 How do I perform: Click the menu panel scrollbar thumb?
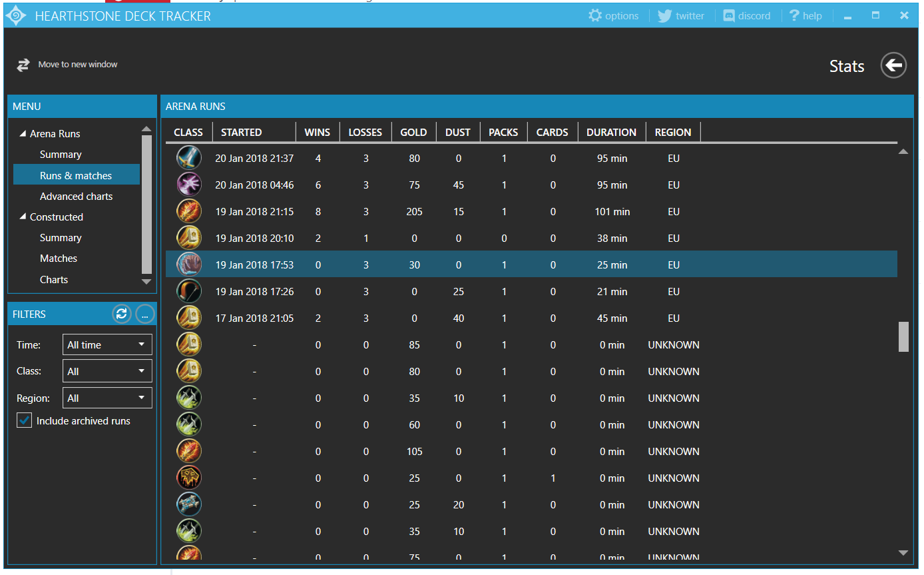coord(147,204)
